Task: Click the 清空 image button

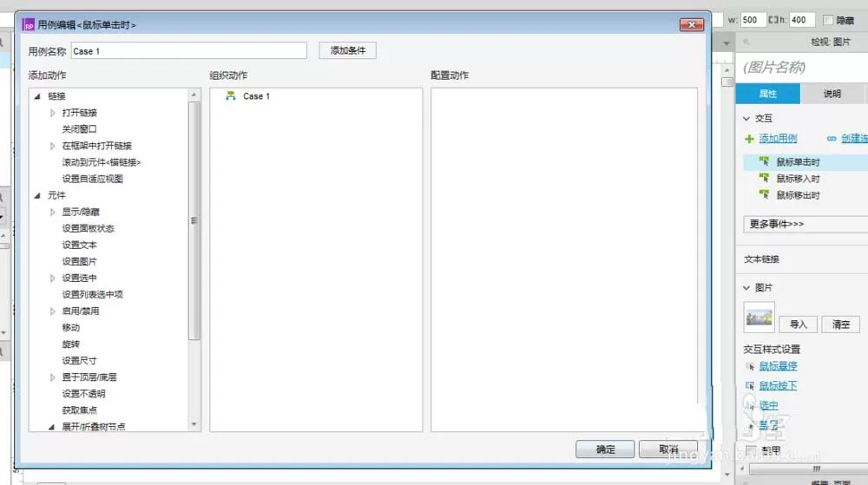Action: (x=840, y=324)
